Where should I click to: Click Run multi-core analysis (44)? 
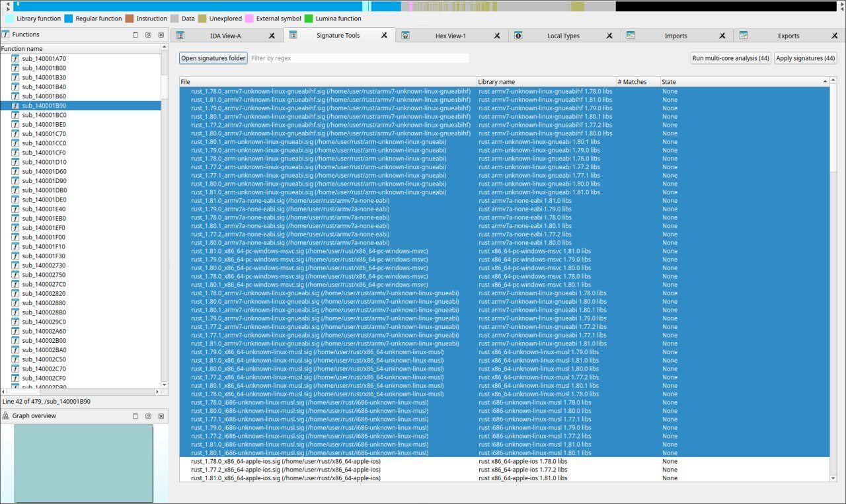click(730, 57)
